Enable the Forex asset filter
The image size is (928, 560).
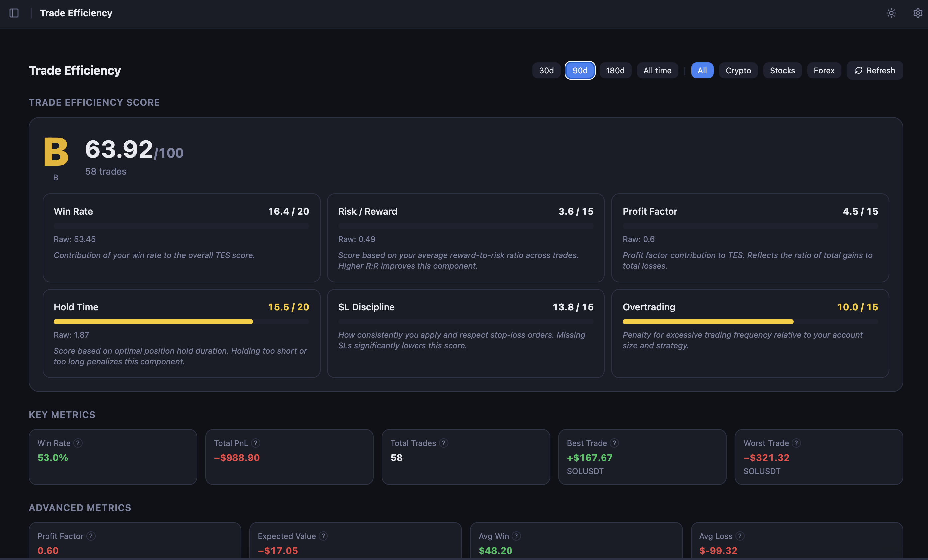pyautogui.click(x=824, y=70)
